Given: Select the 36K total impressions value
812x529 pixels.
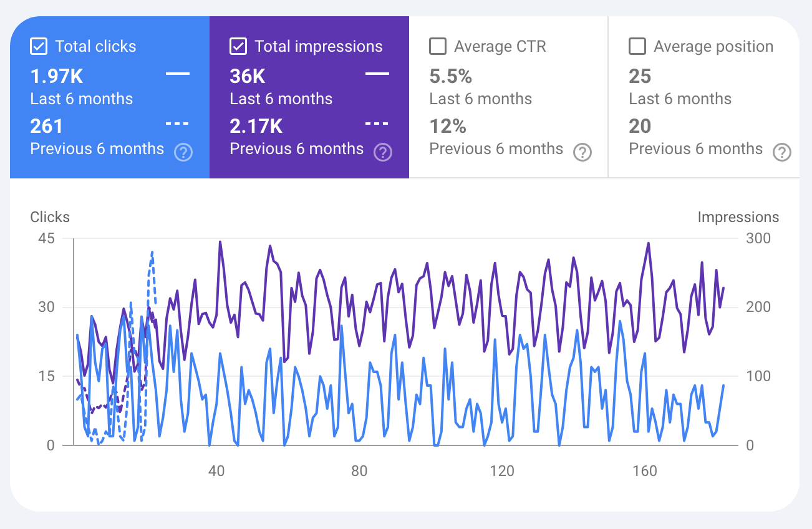Looking at the screenshot, I should pos(248,77).
